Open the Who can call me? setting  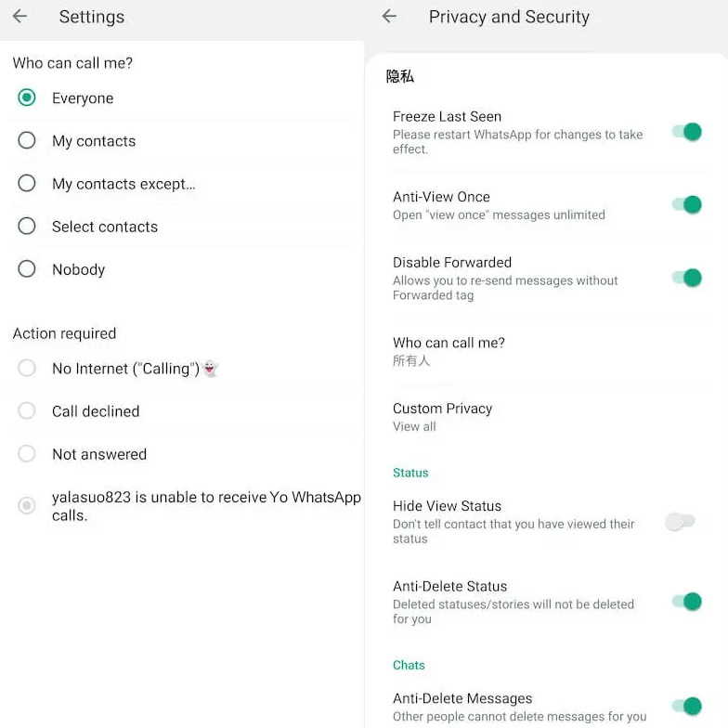click(448, 351)
